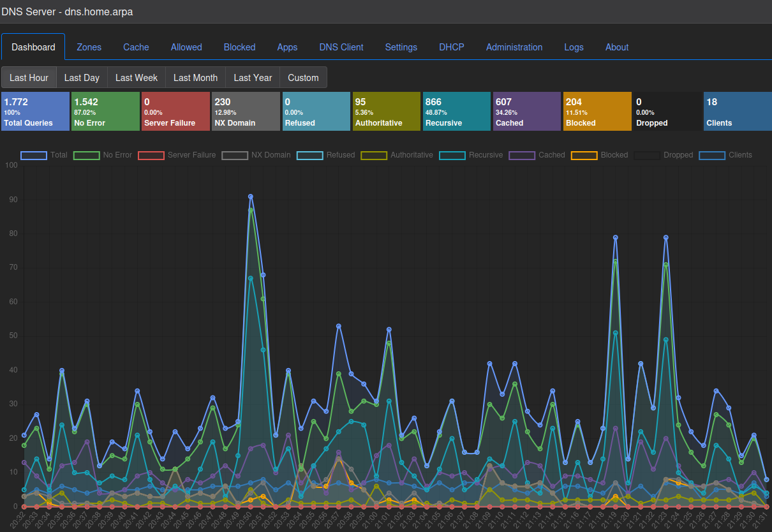
Task: Open the DNS Client tab
Action: [x=341, y=47]
